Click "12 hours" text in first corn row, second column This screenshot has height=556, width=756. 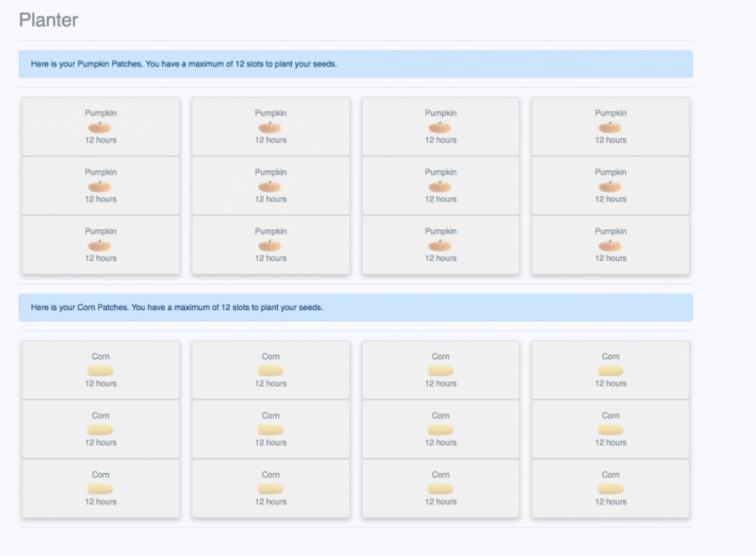(x=271, y=384)
